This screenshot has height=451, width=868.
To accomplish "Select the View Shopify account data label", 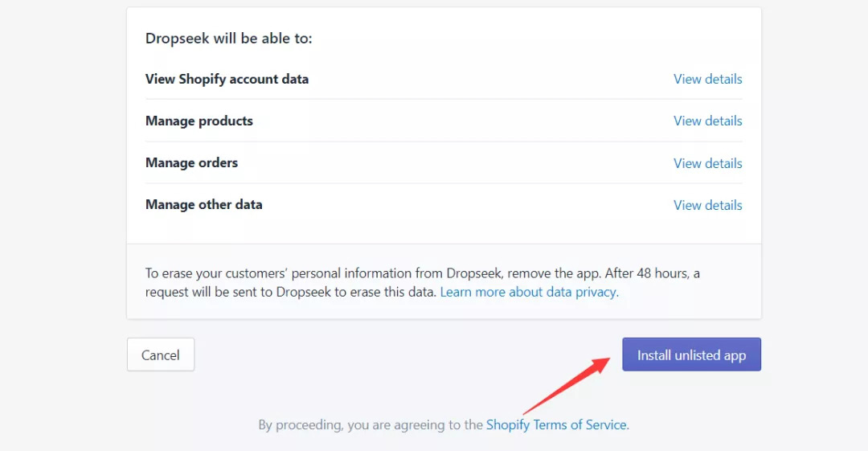I will [x=227, y=79].
